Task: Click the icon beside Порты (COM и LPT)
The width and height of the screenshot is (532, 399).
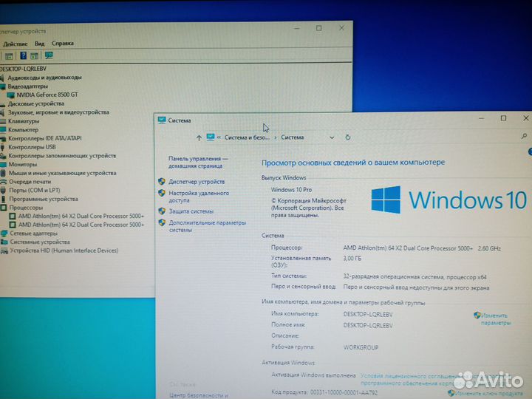Action: [3, 191]
